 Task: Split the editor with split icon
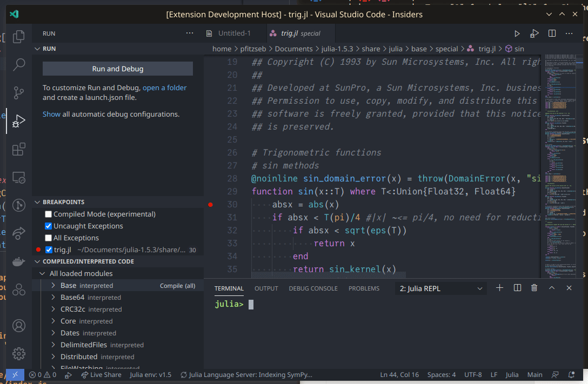pyautogui.click(x=552, y=33)
